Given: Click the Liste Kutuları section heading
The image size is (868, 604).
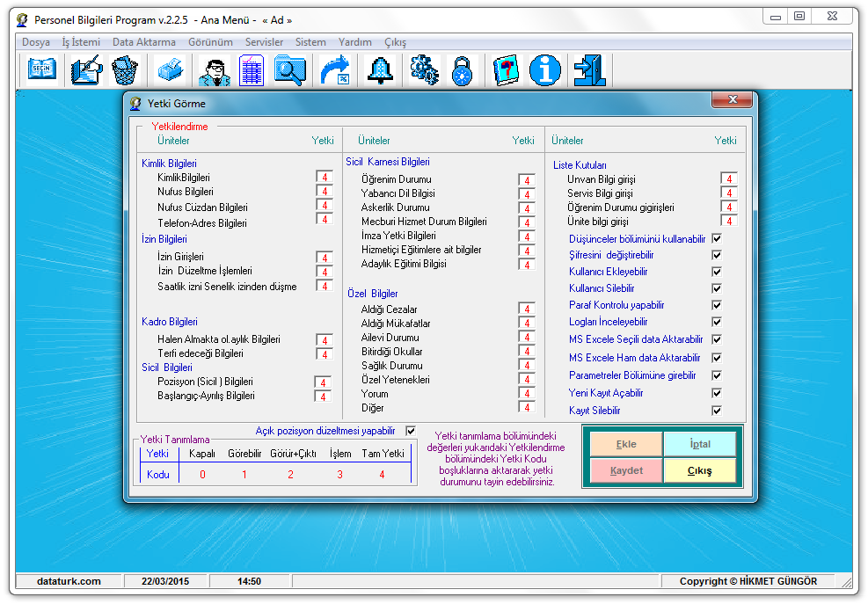Looking at the screenshot, I should [580, 165].
